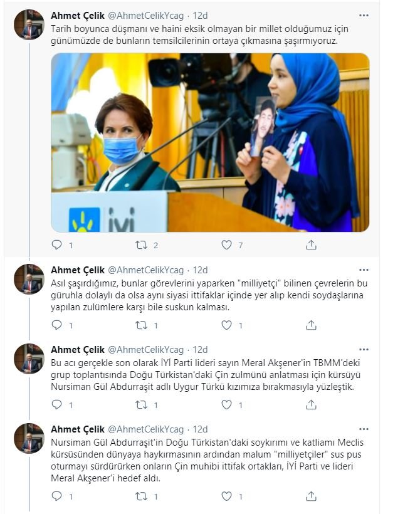Open the 12d timestamp of the last tweet
The width and height of the screenshot is (420, 514).
point(200,429)
